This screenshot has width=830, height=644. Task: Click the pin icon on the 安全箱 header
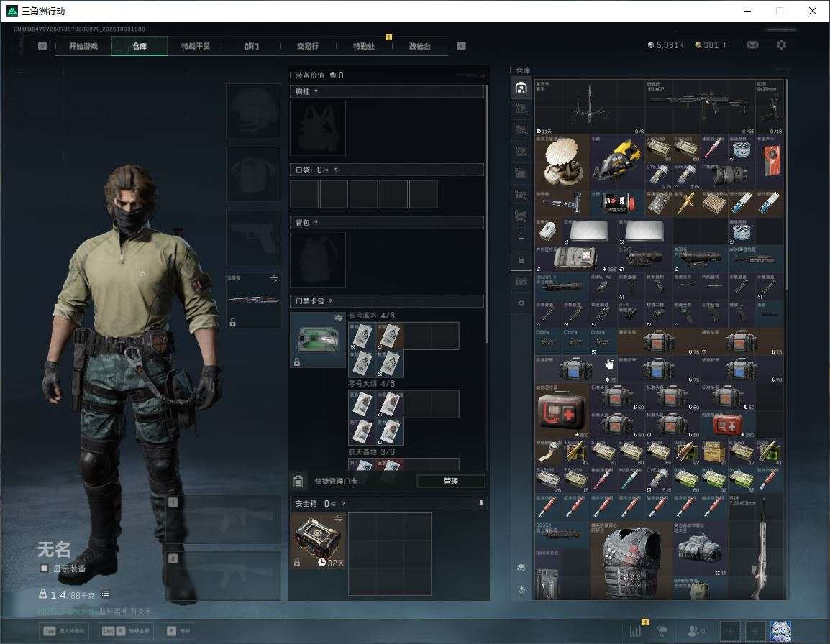[x=480, y=502]
